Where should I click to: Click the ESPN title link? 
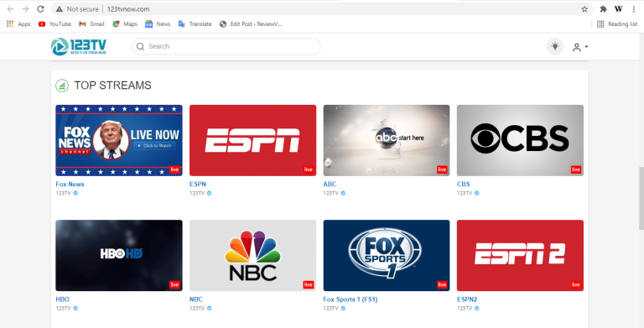[198, 185]
